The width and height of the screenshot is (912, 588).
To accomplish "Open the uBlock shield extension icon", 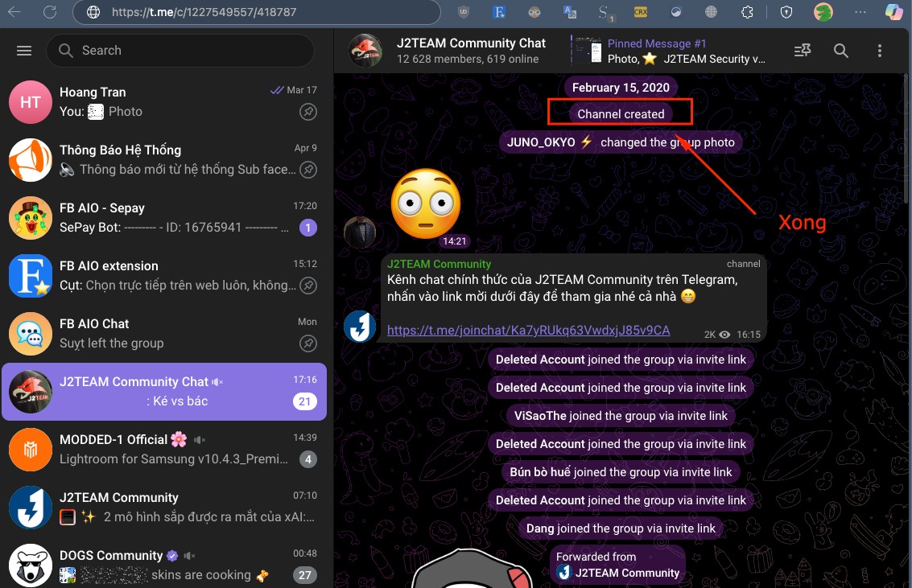I will point(464,11).
